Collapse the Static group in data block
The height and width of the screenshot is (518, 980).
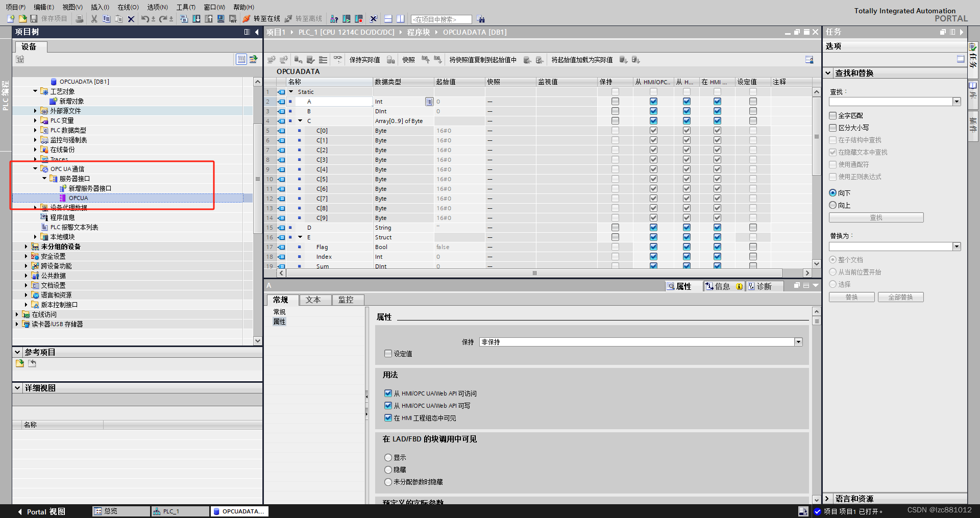[291, 92]
